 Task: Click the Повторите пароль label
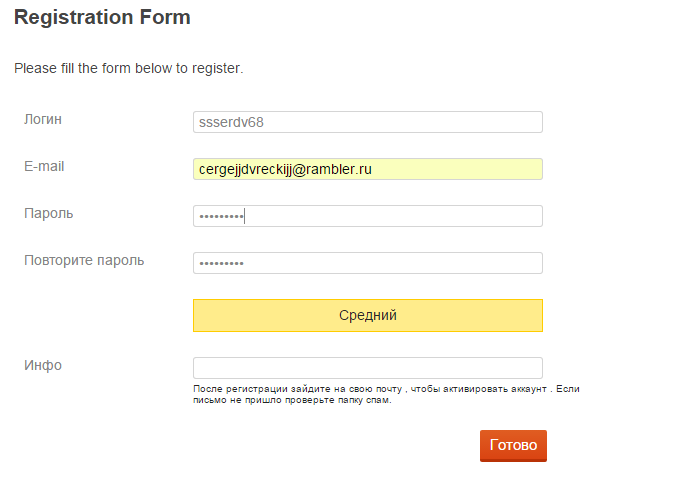[x=84, y=260]
